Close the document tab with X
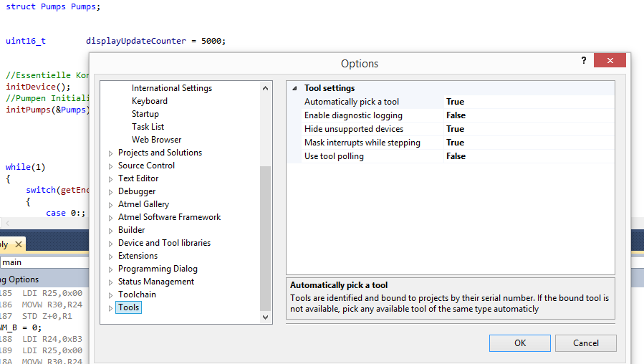This screenshot has height=364, width=644. point(19,244)
